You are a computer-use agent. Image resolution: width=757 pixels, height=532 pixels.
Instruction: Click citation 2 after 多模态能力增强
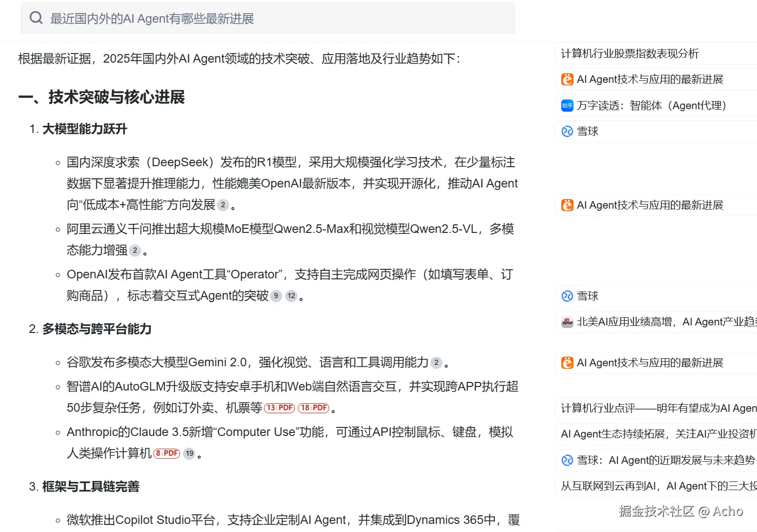(x=135, y=251)
